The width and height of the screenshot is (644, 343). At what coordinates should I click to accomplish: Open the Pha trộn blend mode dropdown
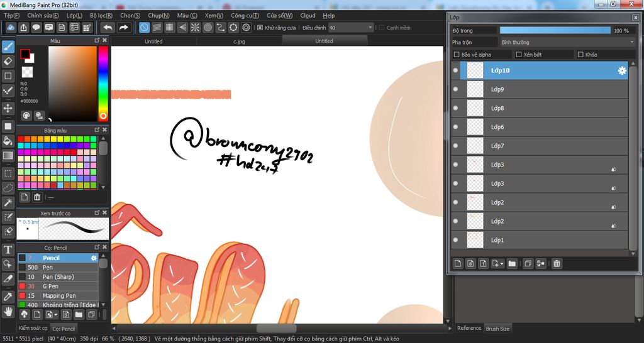568,42
